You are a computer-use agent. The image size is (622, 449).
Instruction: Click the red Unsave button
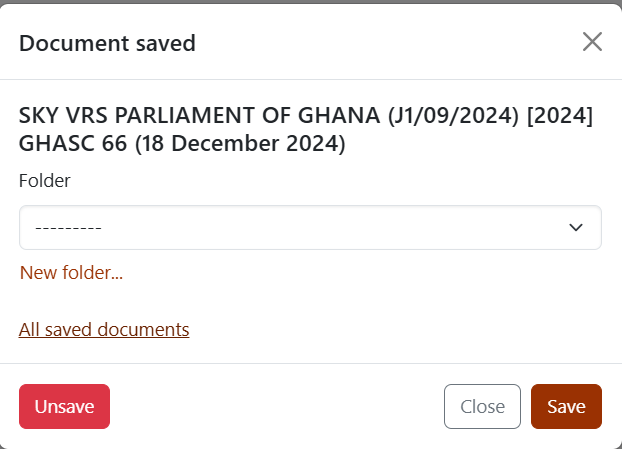(64, 406)
